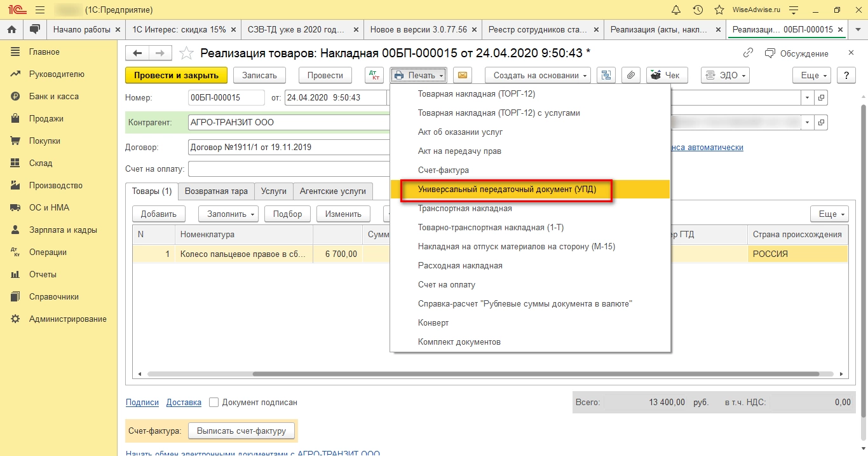Open the favorites star in title bar
This screenshot has height=456, width=868.
pos(719,10)
